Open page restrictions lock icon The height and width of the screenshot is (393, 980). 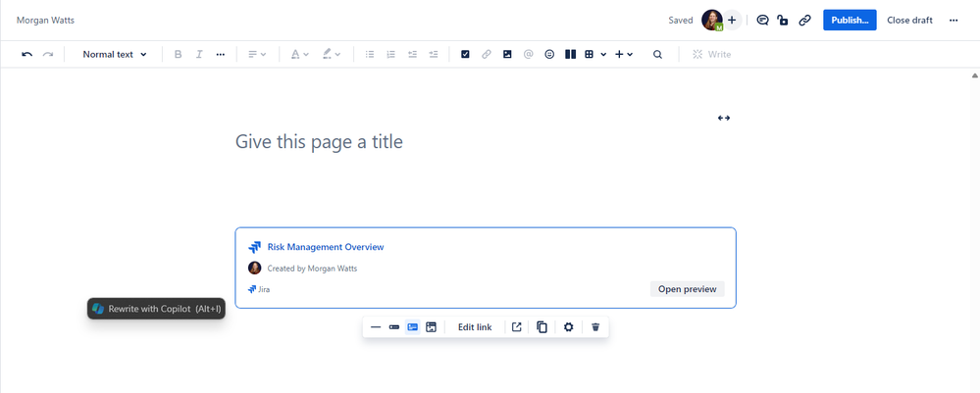point(783,20)
